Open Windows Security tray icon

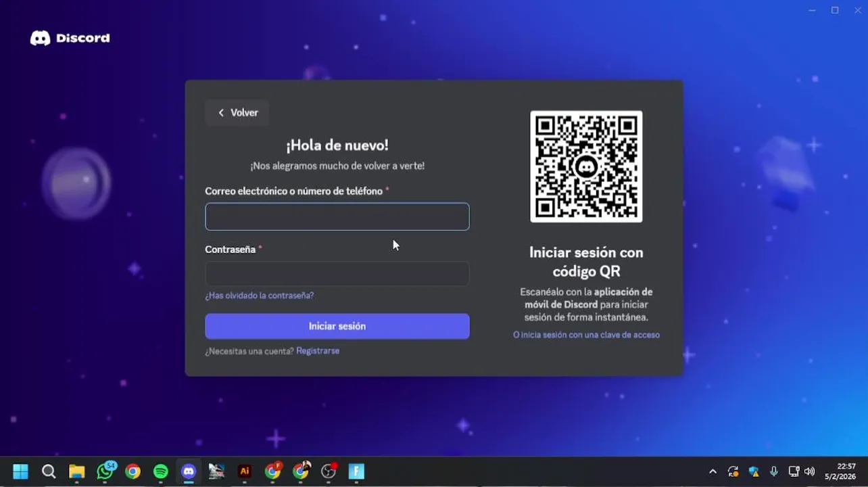[754, 471]
